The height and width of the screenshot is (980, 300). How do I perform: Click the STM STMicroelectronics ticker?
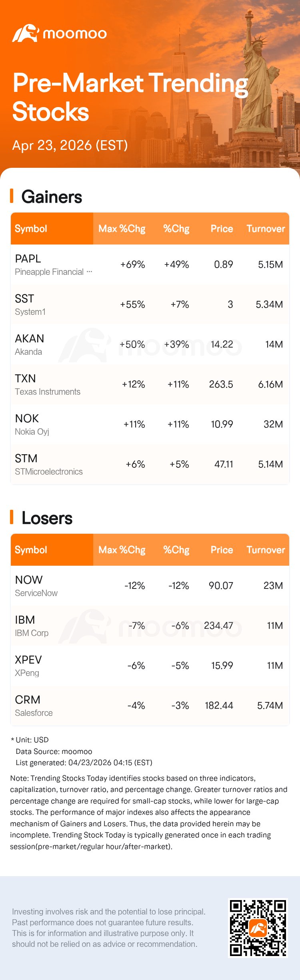(x=26, y=459)
